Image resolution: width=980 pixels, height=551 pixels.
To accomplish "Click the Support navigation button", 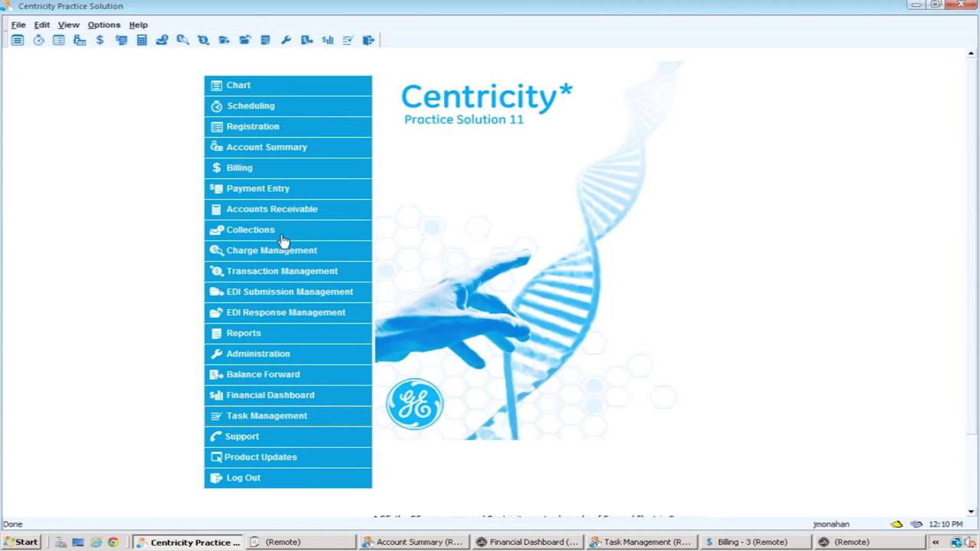I will [x=288, y=436].
